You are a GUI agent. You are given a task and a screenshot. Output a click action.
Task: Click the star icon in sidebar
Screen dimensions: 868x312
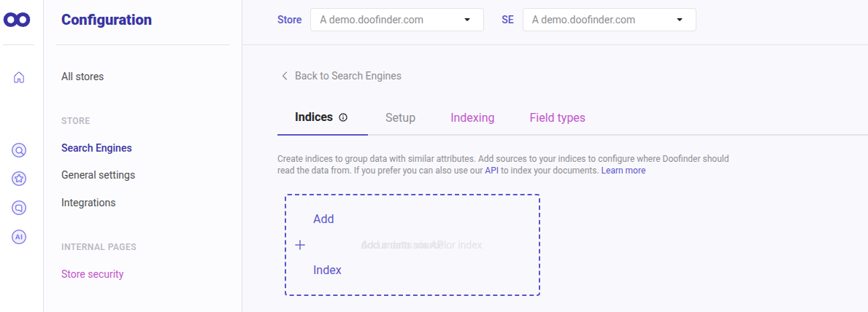[x=20, y=179]
